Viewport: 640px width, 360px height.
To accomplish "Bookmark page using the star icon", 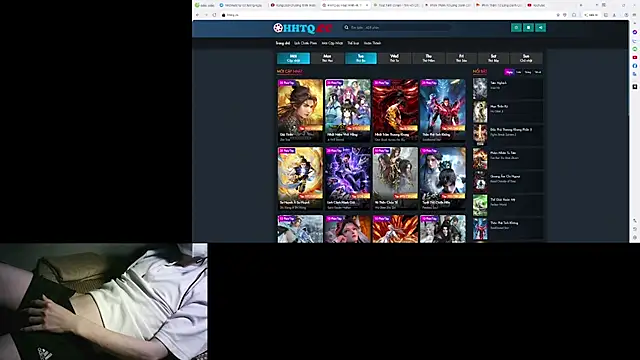I will [x=558, y=15].
